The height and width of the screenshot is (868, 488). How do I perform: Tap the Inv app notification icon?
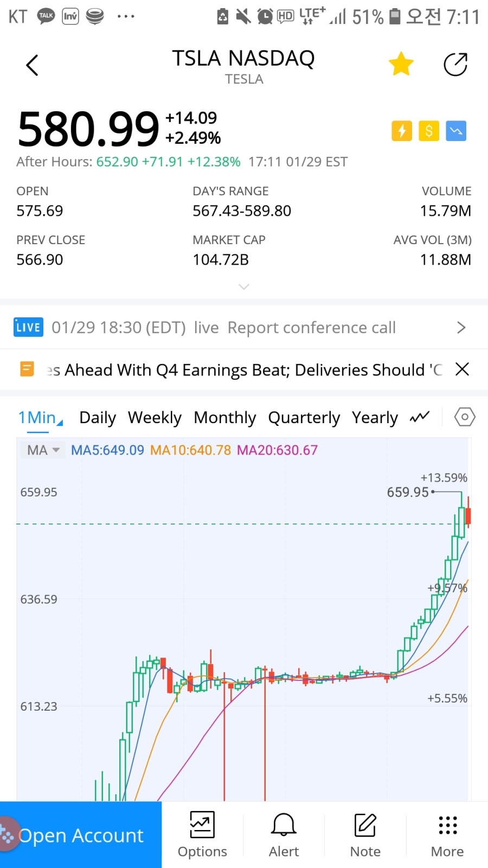[70, 16]
